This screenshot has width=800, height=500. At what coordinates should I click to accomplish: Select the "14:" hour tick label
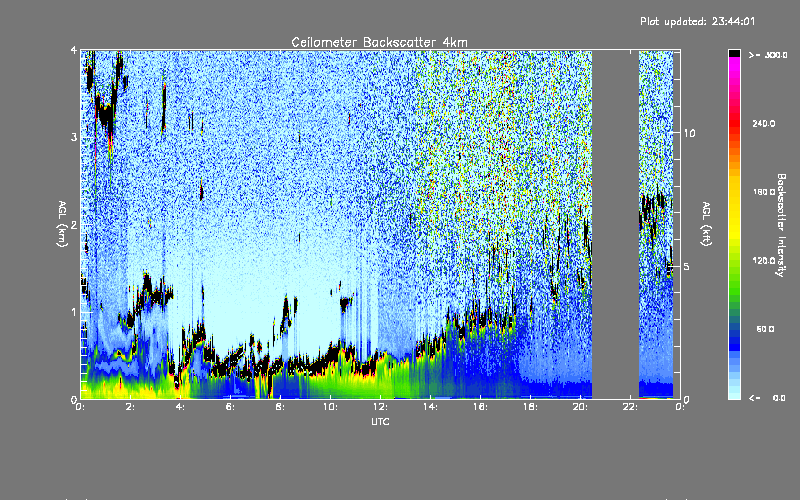click(x=430, y=407)
